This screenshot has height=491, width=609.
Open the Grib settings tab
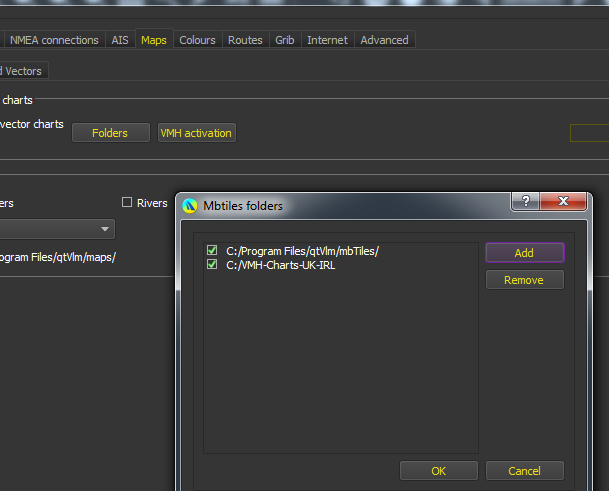285,40
